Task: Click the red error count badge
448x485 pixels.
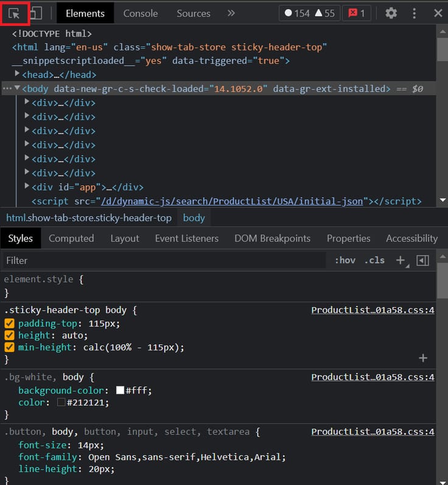Action: coord(356,13)
